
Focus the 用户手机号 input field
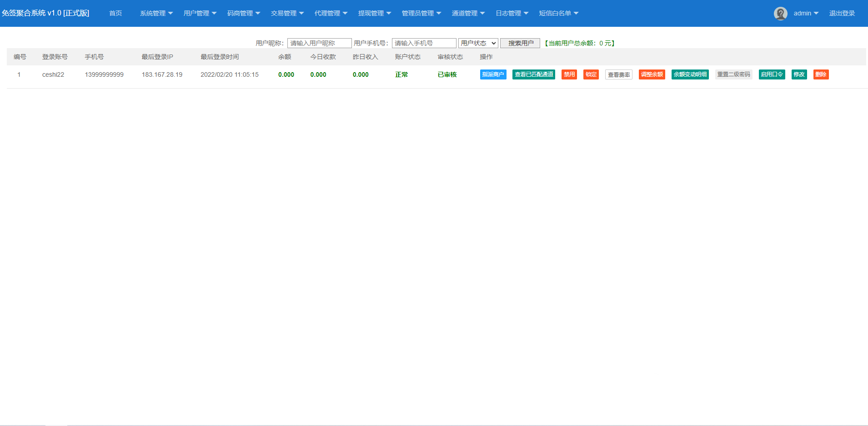click(x=424, y=43)
